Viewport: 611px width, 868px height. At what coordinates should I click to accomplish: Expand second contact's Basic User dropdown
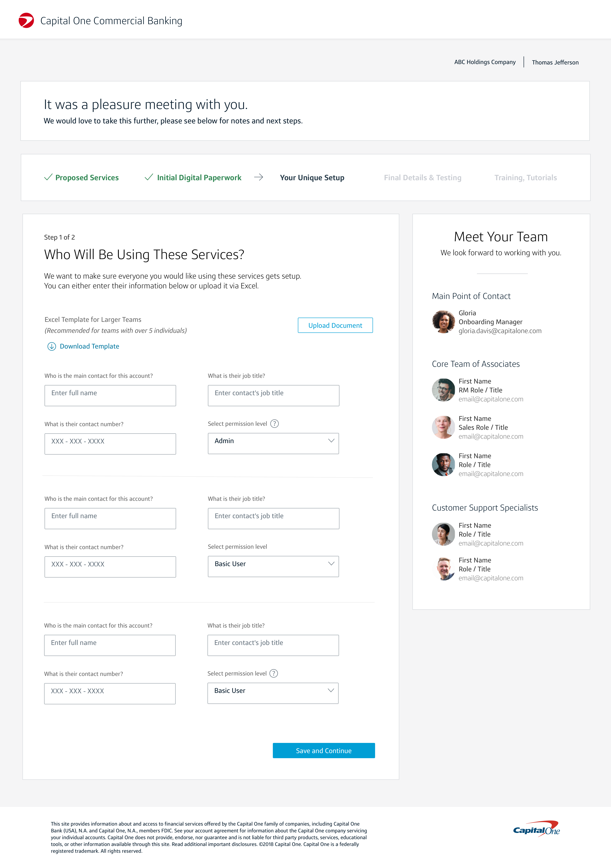pos(273,566)
